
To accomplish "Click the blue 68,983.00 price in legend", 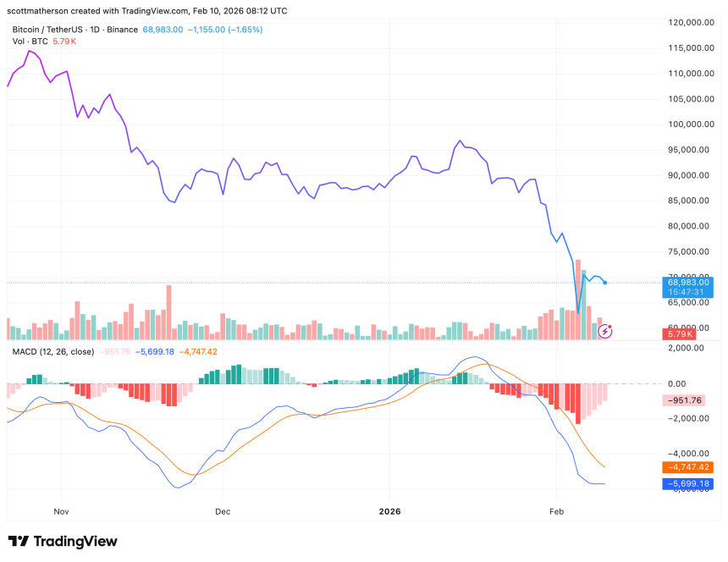I will tap(159, 30).
